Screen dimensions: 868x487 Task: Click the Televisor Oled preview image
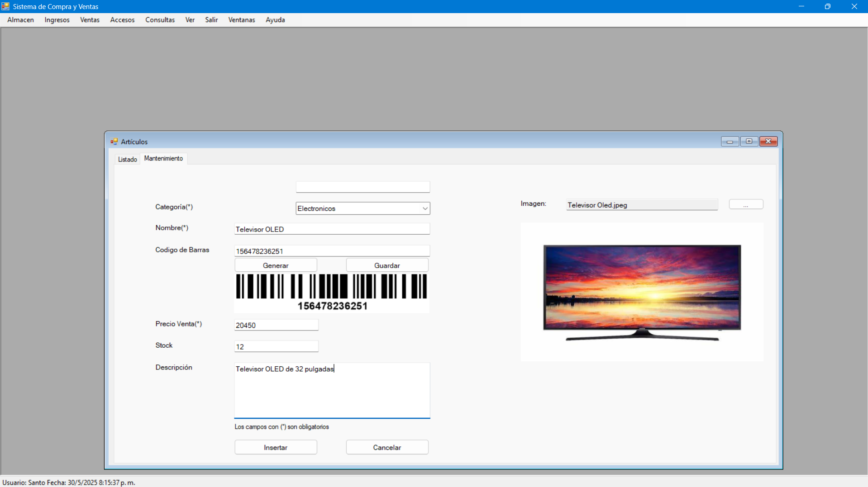(642, 292)
